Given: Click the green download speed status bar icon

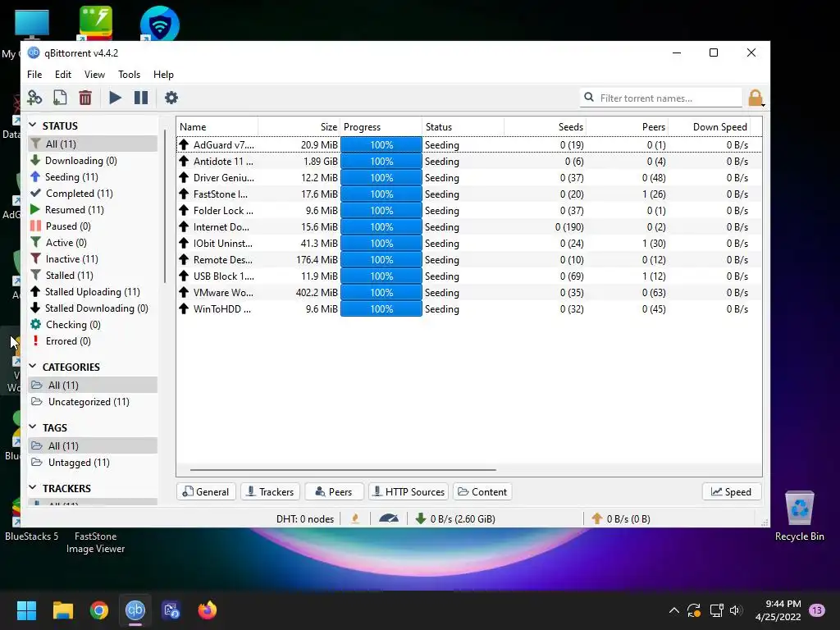Looking at the screenshot, I should (421, 518).
